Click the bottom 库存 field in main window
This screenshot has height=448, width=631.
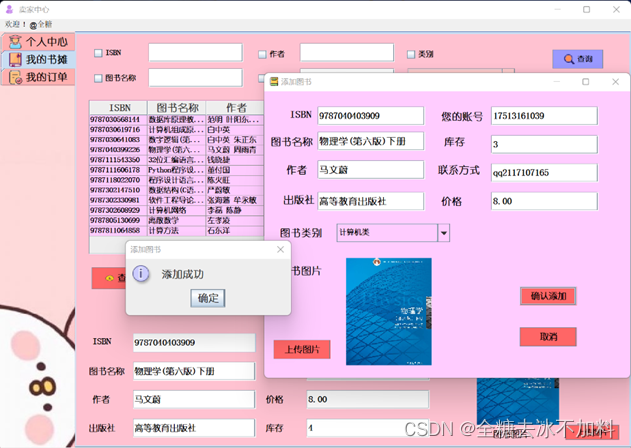pos(368,428)
